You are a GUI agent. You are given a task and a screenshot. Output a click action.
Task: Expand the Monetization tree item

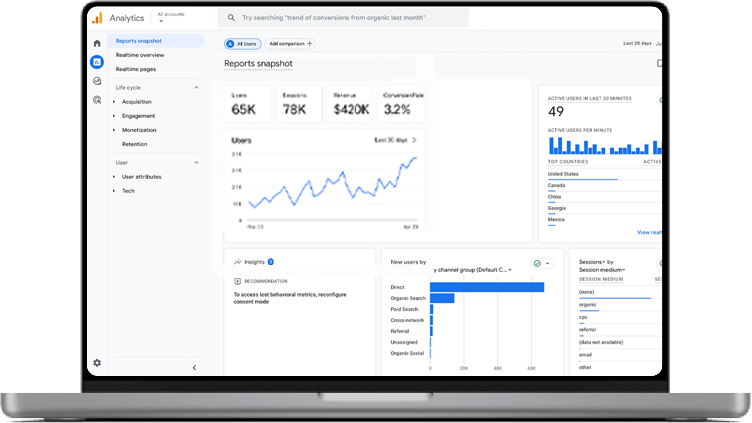(x=114, y=130)
